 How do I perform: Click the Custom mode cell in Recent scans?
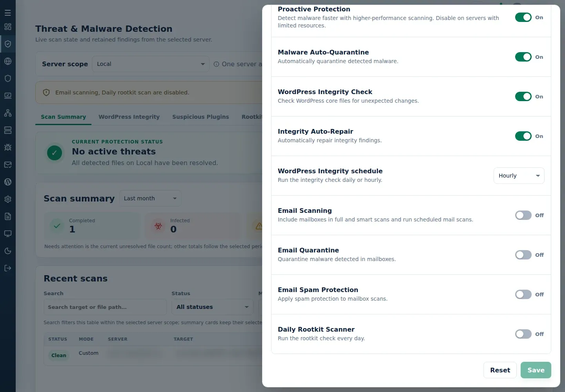(x=89, y=353)
